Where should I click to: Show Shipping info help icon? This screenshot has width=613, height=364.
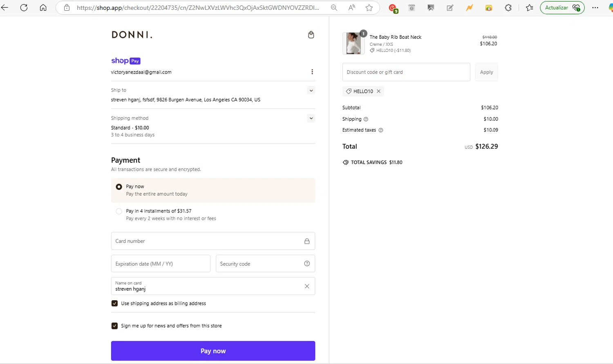coord(366,119)
